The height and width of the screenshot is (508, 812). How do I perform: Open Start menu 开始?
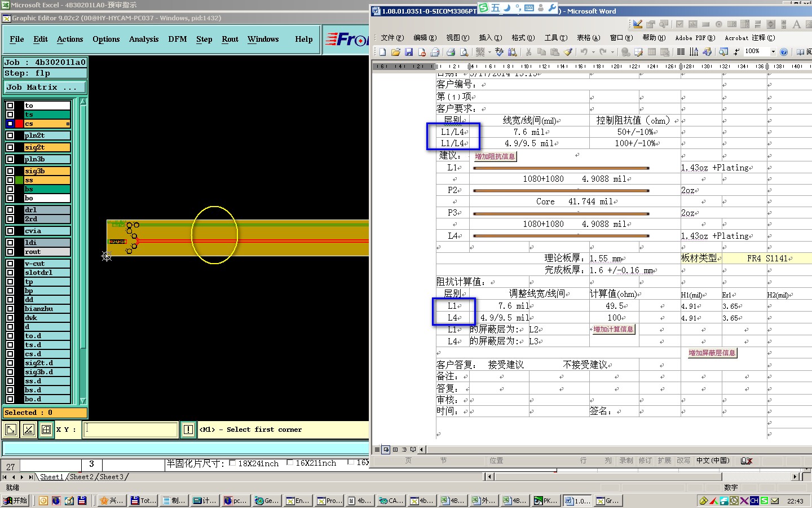click(15, 501)
